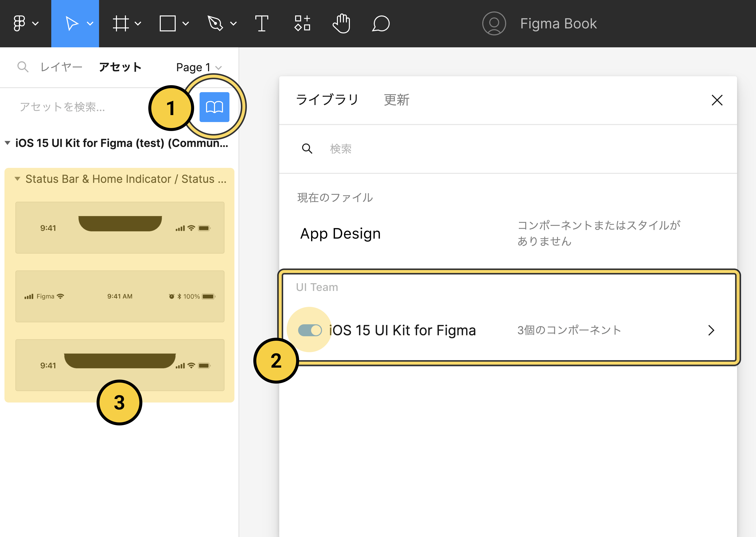
Task: Open iOS 15 UI Kit details chevron
Action: 712,330
